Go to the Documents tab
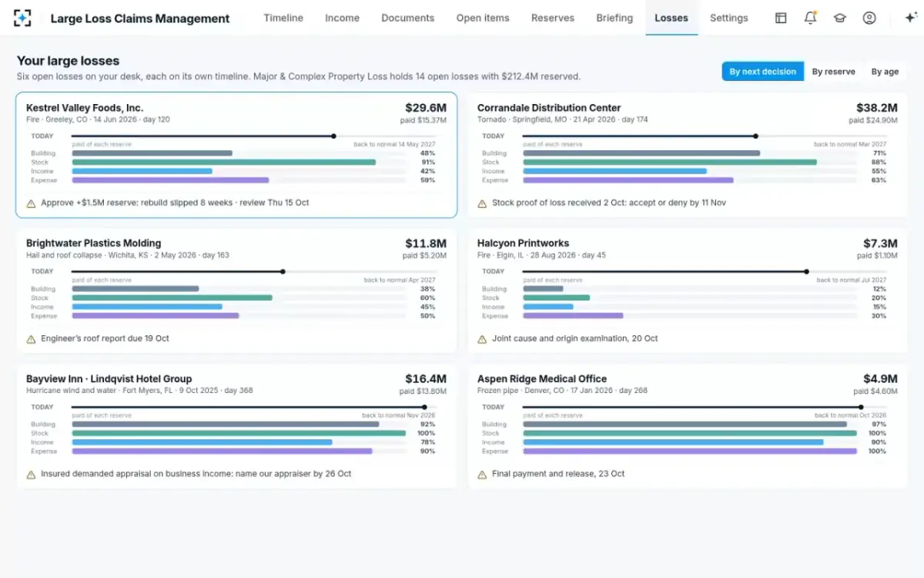 click(x=407, y=18)
